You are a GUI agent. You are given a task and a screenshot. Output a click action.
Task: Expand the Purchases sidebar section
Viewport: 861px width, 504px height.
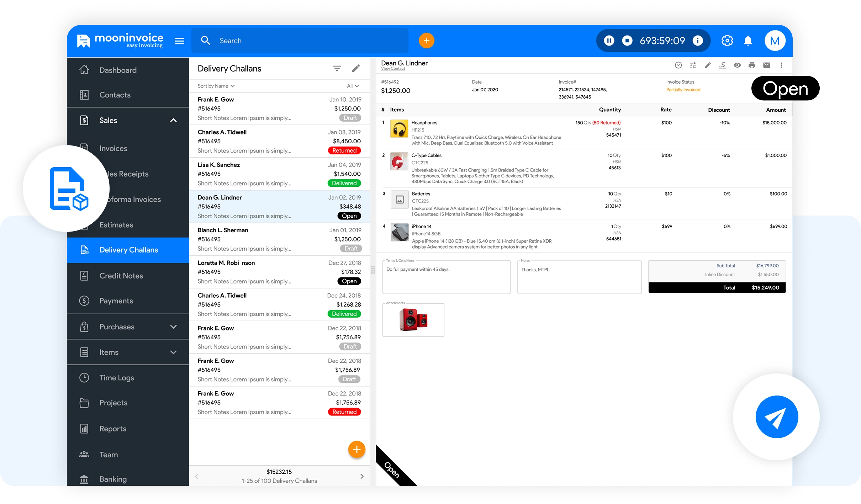(173, 327)
